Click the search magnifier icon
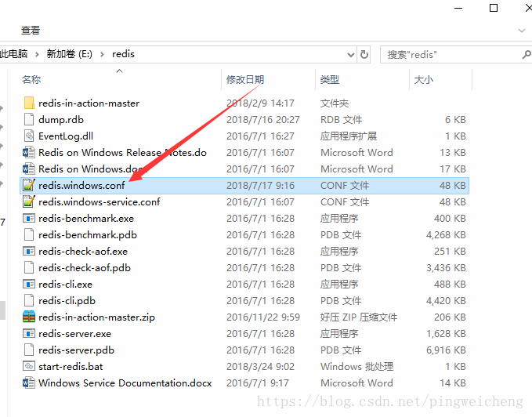 pyautogui.click(x=526, y=54)
